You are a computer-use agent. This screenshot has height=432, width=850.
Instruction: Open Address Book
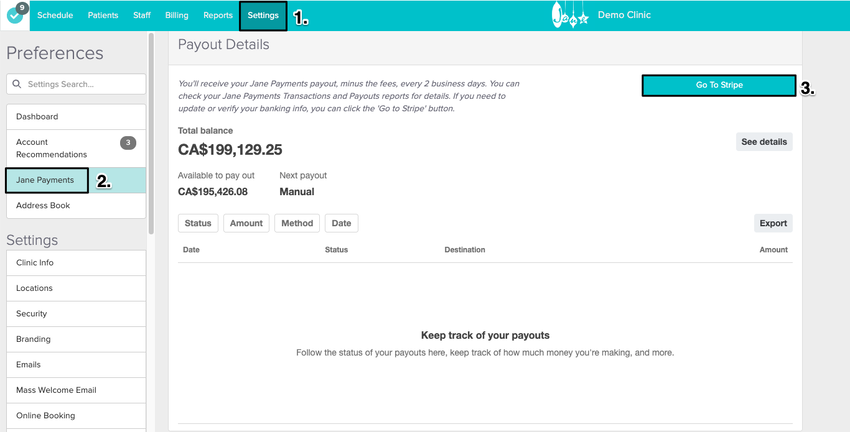tap(76, 205)
